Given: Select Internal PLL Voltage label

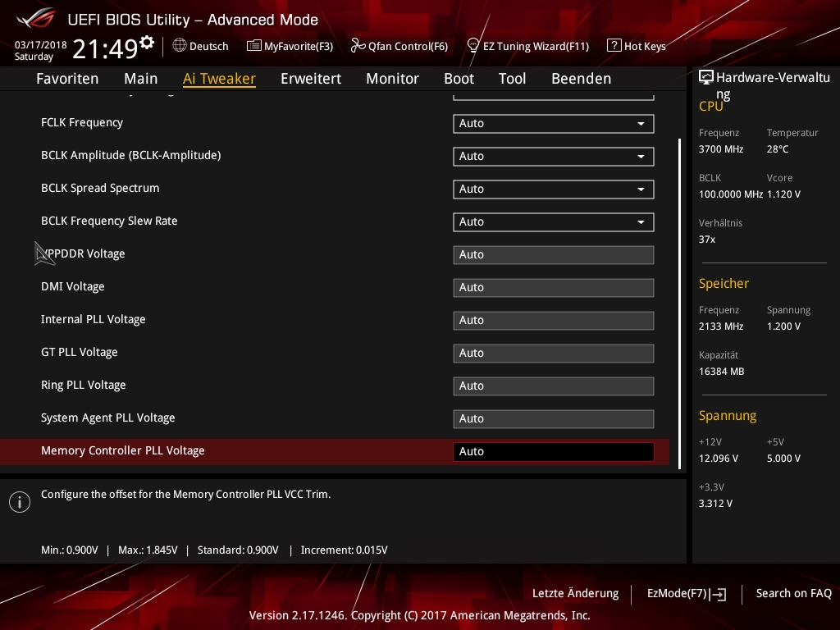Looking at the screenshot, I should [94, 319].
